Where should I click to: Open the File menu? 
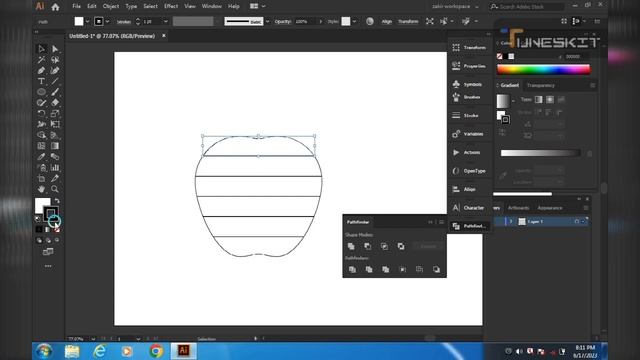[76, 6]
